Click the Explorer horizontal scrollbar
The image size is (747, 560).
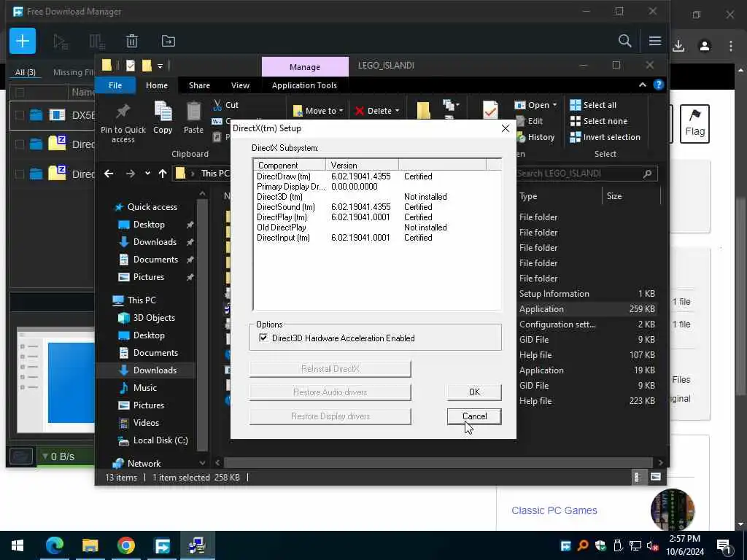(438, 462)
